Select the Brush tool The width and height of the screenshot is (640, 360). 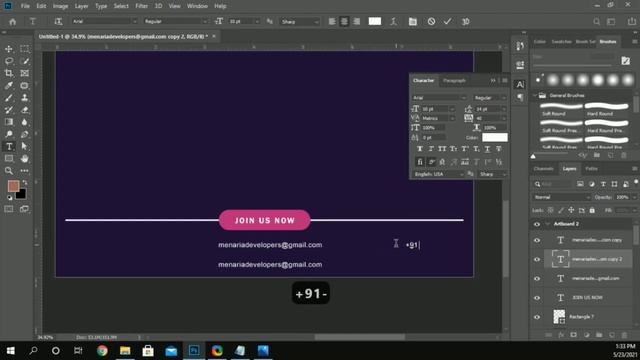point(9,98)
